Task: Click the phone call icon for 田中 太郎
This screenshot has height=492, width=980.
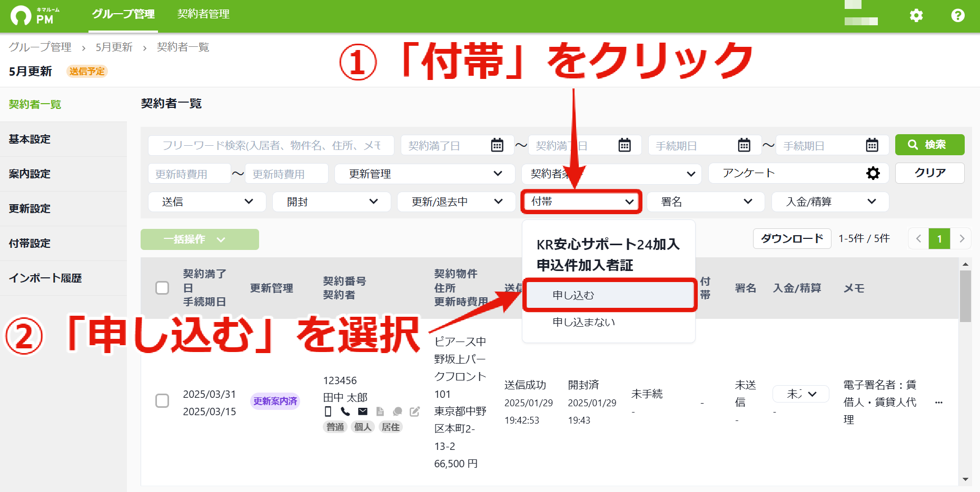Action: (345, 411)
